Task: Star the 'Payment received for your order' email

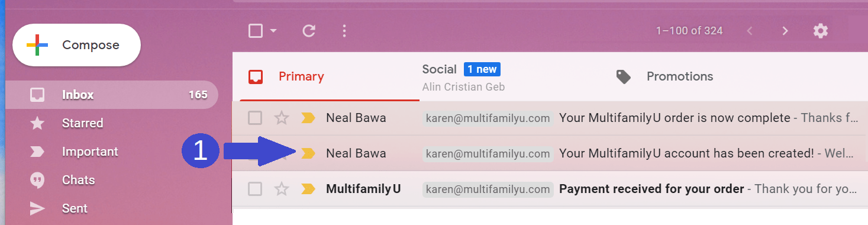Action: coord(282,189)
